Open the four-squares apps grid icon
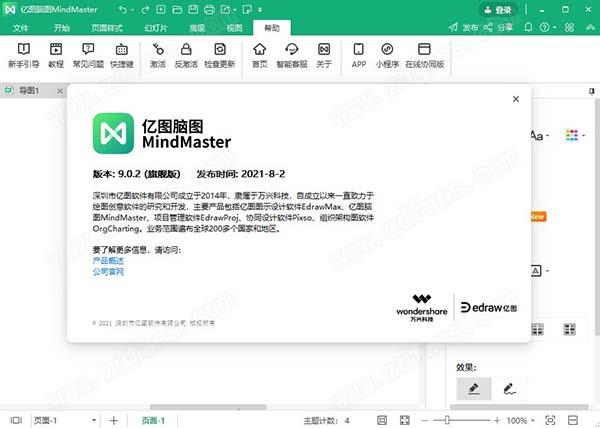The image size is (600, 428). 569,27
